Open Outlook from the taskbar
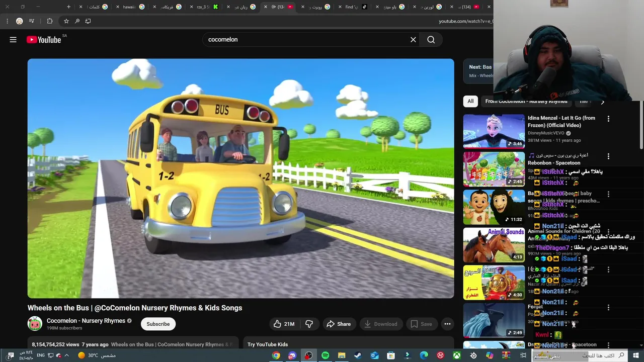Screen dimensions: 644x362 coord(374,355)
